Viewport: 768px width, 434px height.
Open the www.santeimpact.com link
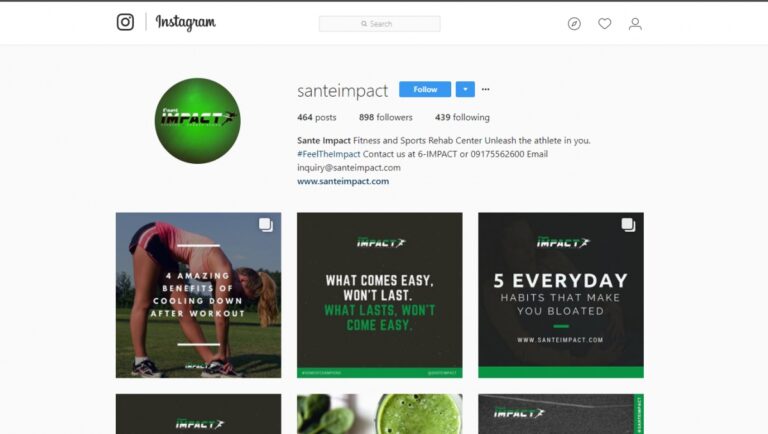coord(343,181)
